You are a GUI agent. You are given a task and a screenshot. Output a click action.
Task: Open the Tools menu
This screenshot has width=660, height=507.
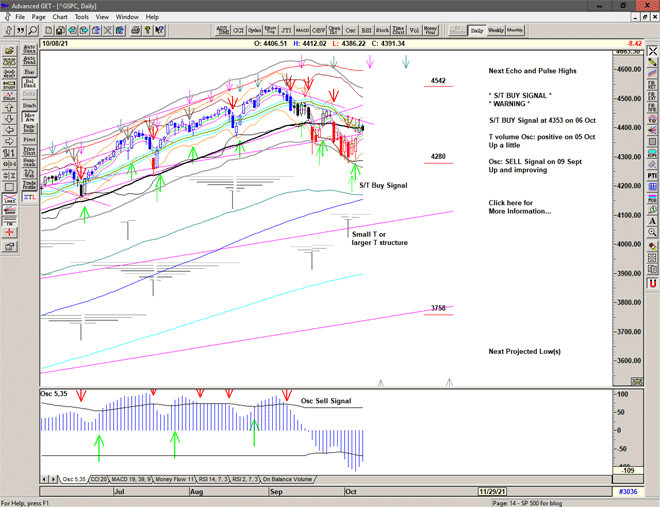[82, 17]
